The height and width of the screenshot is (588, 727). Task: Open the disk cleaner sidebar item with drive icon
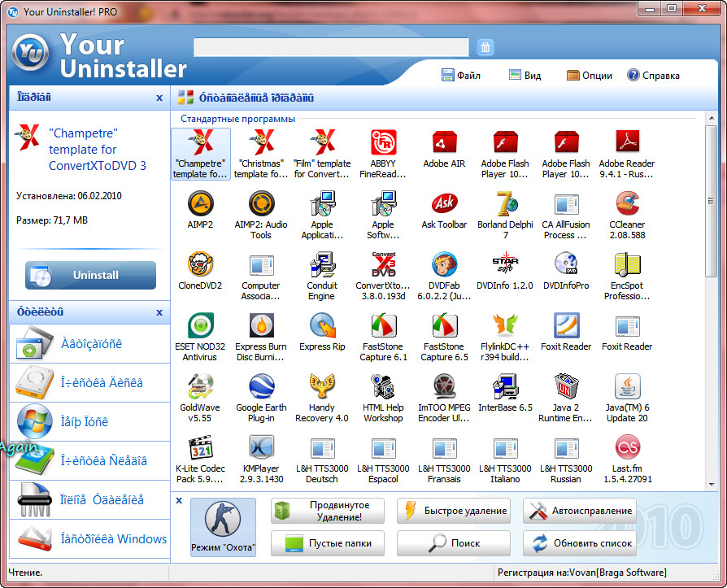pyautogui.click(x=89, y=382)
